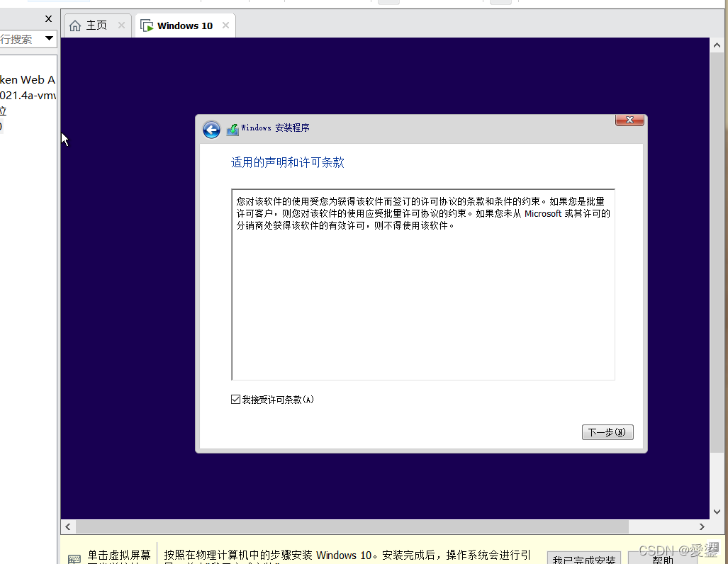This screenshot has width=728, height=564.
Task: Click the 'ken Web A' sidebar entry
Action: pos(28,80)
